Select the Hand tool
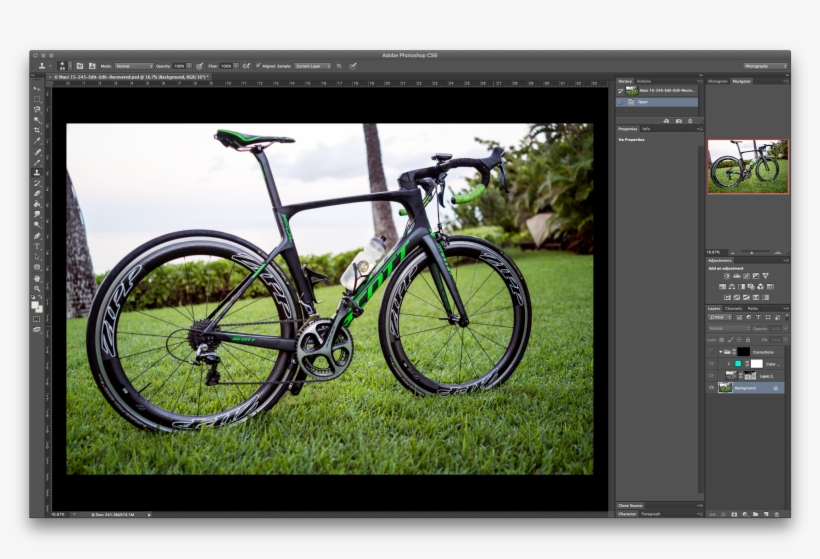This screenshot has width=820, height=559. [x=37, y=278]
